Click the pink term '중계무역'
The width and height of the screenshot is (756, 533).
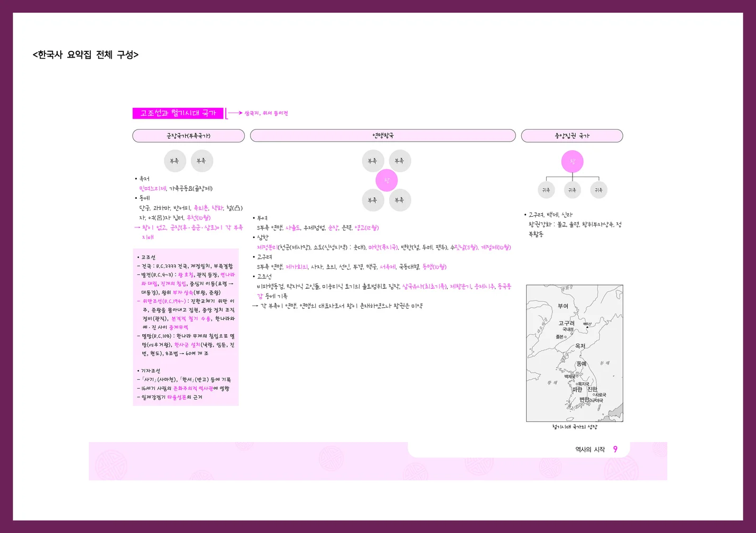click(x=178, y=327)
